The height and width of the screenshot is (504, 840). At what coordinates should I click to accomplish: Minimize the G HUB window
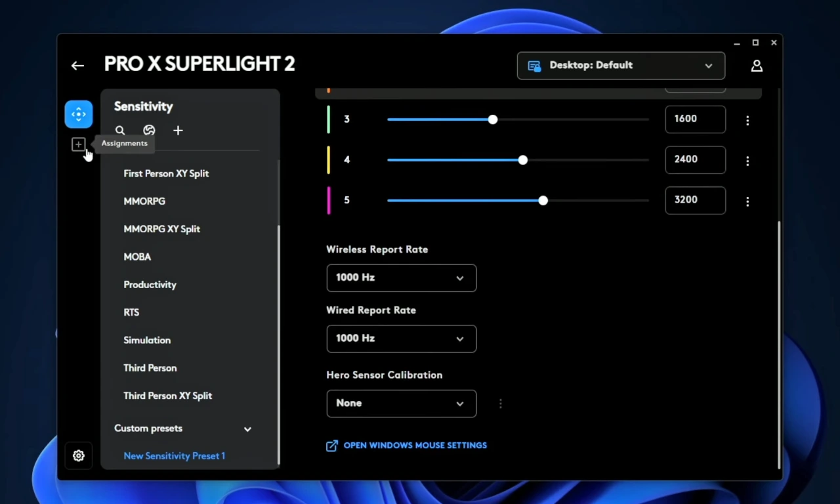tap(737, 43)
